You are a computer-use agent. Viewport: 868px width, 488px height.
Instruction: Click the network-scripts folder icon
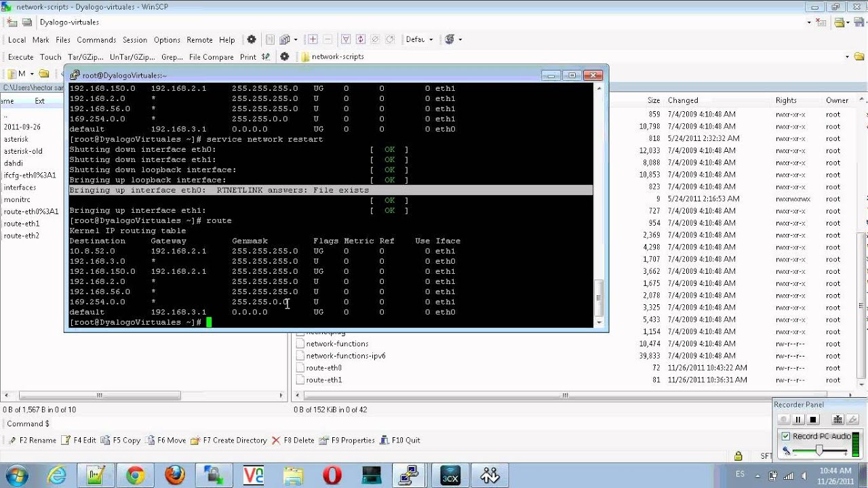(305, 57)
